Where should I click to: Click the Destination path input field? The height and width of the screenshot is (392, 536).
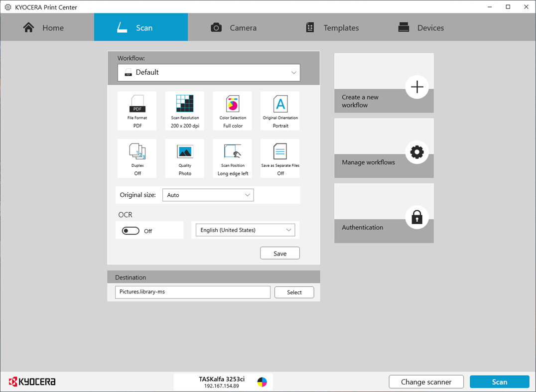pos(192,292)
